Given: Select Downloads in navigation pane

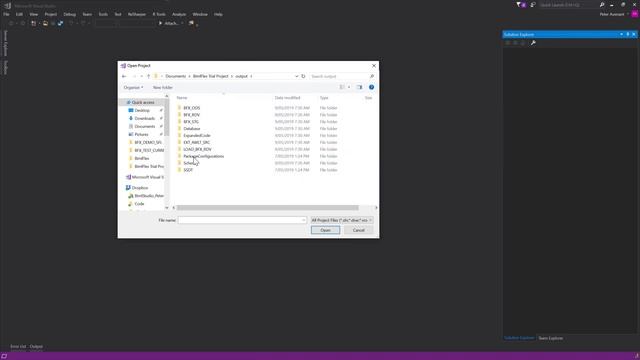Looking at the screenshot, I should pyautogui.click(x=144, y=118).
